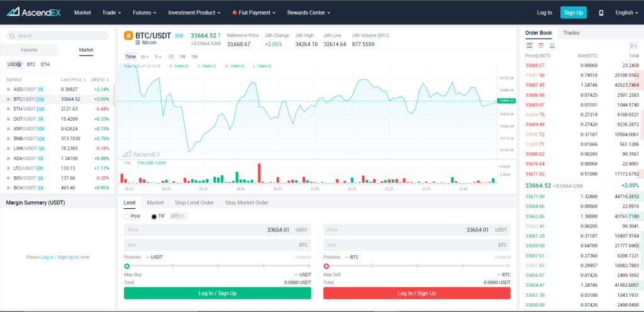
Task: Show second order book layout icon
Action: 541,45
